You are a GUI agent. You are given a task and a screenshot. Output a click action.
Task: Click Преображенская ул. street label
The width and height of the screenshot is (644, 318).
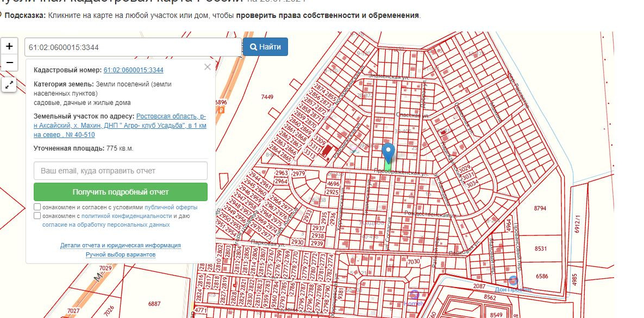coord(401,173)
